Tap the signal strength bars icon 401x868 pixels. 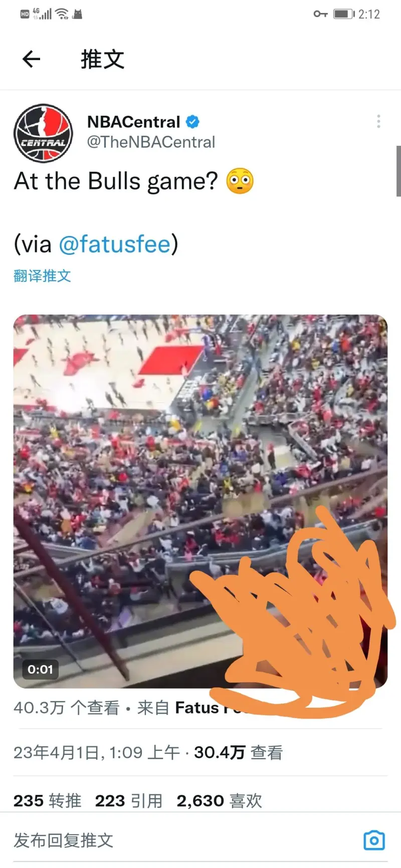pyautogui.click(x=43, y=14)
